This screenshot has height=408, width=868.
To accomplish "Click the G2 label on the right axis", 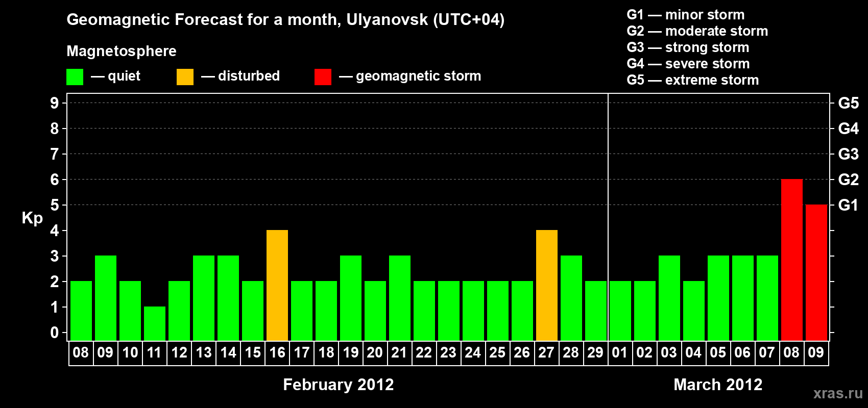I will point(849,180).
